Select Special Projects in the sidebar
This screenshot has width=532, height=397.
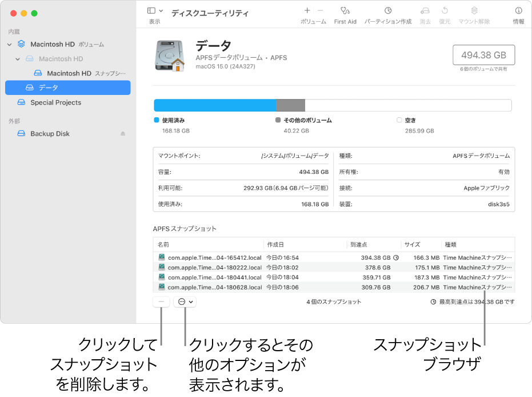coord(55,102)
